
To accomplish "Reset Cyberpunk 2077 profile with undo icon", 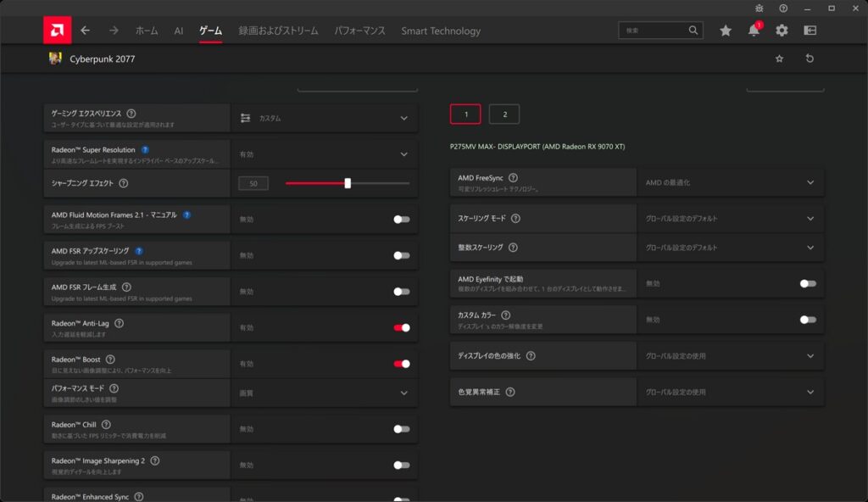I will click(x=810, y=59).
